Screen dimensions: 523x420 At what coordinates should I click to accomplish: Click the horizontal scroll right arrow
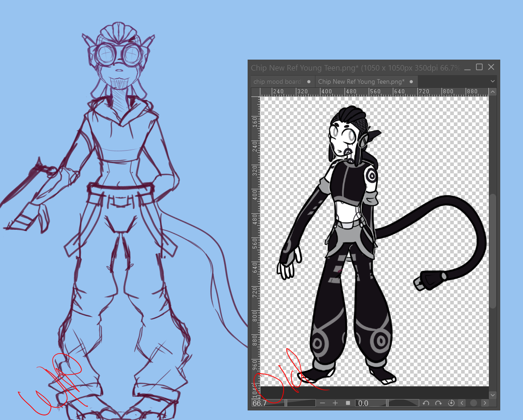(485, 403)
